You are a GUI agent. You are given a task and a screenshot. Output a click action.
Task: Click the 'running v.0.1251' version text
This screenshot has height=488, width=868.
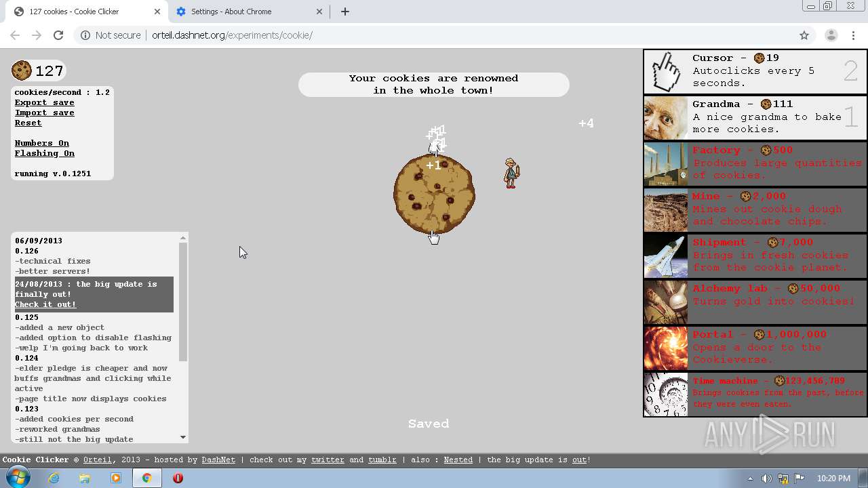point(53,174)
